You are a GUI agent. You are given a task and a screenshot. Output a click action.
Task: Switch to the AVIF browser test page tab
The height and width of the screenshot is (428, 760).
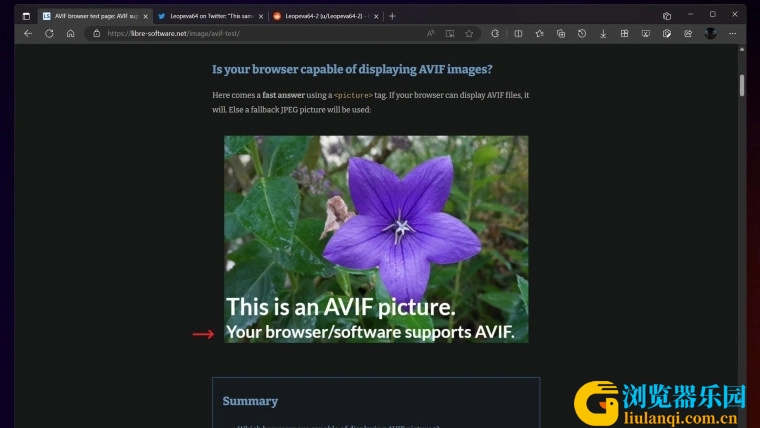[95, 16]
